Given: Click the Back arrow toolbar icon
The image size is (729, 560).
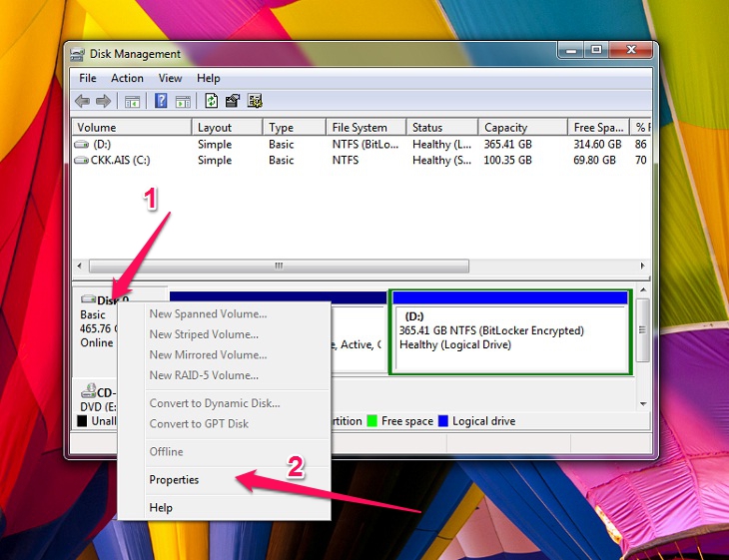Looking at the screenshot, I should pyautogui.click(x=82, y=101).
